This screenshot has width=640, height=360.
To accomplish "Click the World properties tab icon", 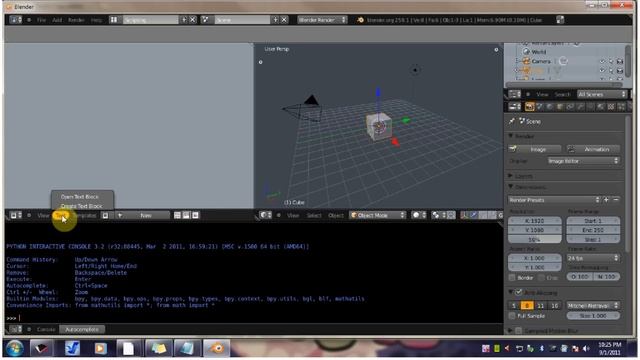I will (550, 107).
